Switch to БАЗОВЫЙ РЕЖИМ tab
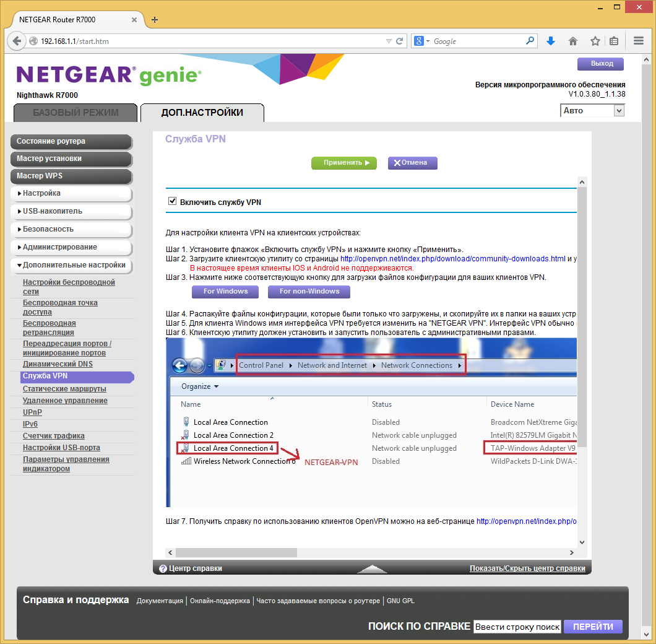Viewport: 656px width, 644px height. tap(76, 113)
